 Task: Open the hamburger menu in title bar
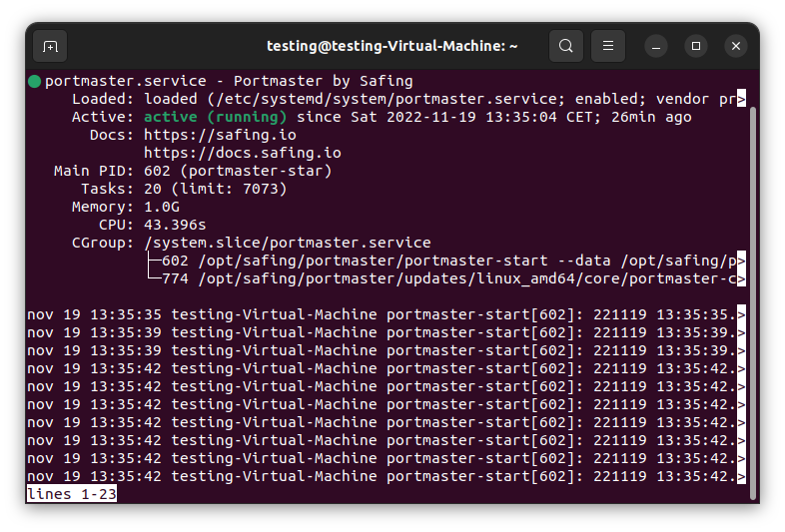point(608,46)
